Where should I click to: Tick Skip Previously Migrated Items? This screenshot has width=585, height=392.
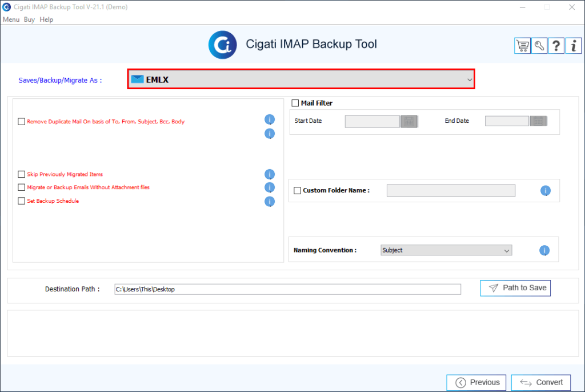point(21,174)
